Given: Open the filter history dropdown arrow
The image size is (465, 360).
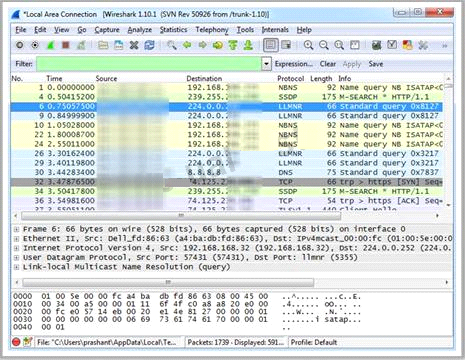Looking at the screenshot, I should [x=266, y=64].
